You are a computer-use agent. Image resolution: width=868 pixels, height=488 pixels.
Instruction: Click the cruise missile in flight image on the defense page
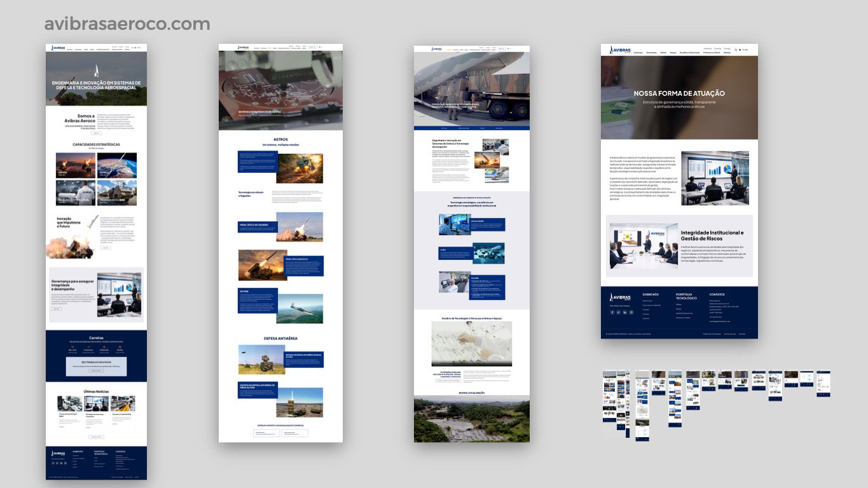[x=300, y=308]
